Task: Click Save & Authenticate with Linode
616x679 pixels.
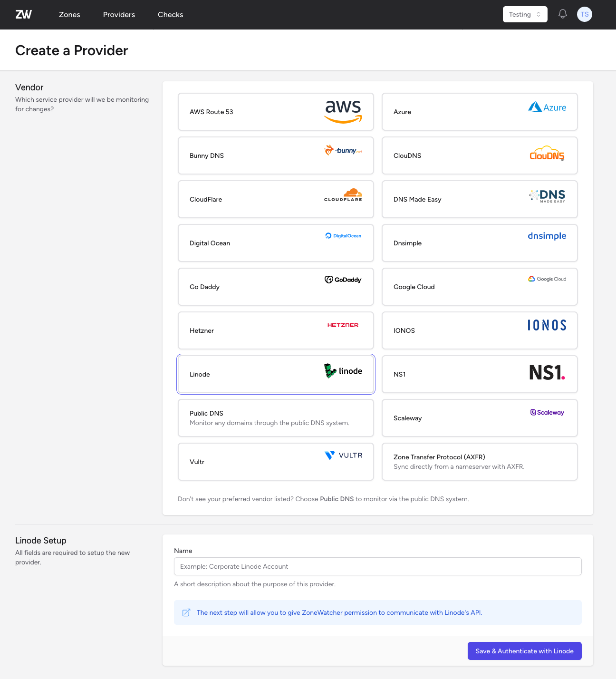Action: coord(524,650)
